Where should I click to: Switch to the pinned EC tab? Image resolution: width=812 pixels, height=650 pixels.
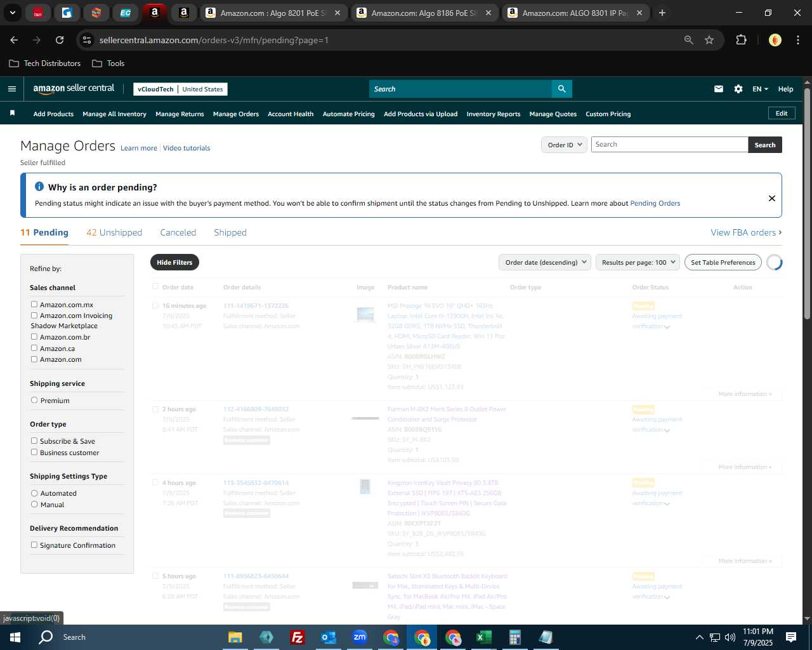click(x=126, y=13)
